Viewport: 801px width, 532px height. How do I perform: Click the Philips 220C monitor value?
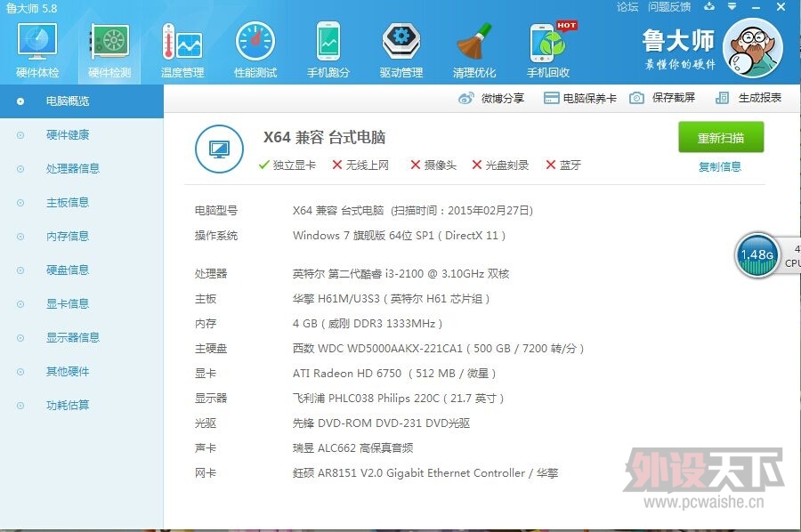point(398,399)
